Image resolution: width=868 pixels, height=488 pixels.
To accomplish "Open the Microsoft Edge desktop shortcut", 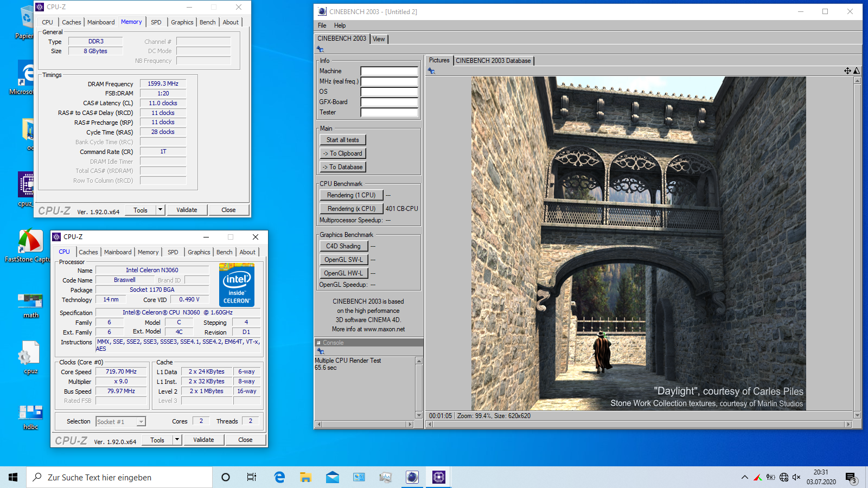I will [25, 78].
